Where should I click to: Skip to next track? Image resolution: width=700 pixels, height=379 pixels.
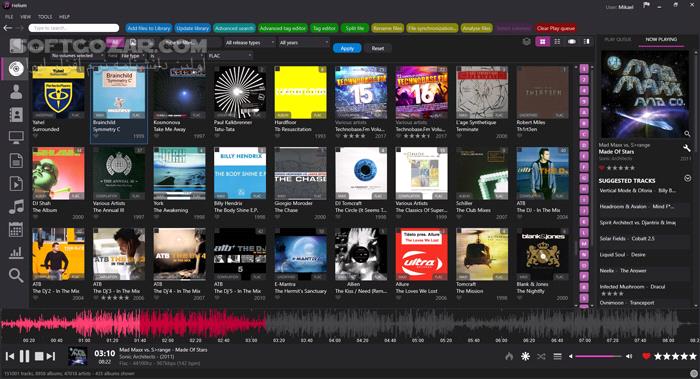point(51,356)
